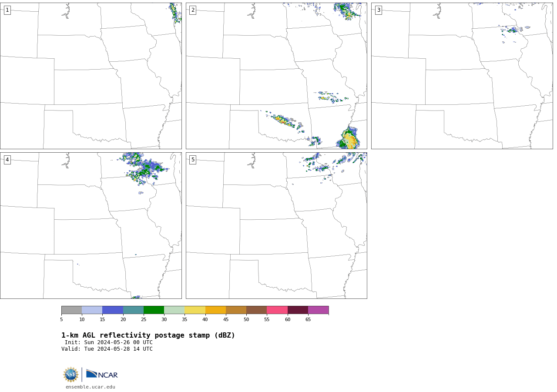The width and height of the screenshot is (557, 392).
Task: Click the panel number label 3
Action: coord(379,10)
